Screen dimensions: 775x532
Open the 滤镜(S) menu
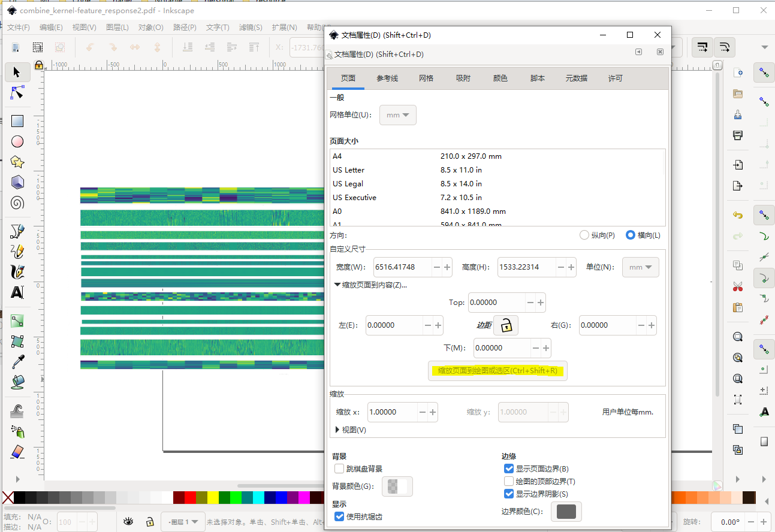(x=251, y=27)
